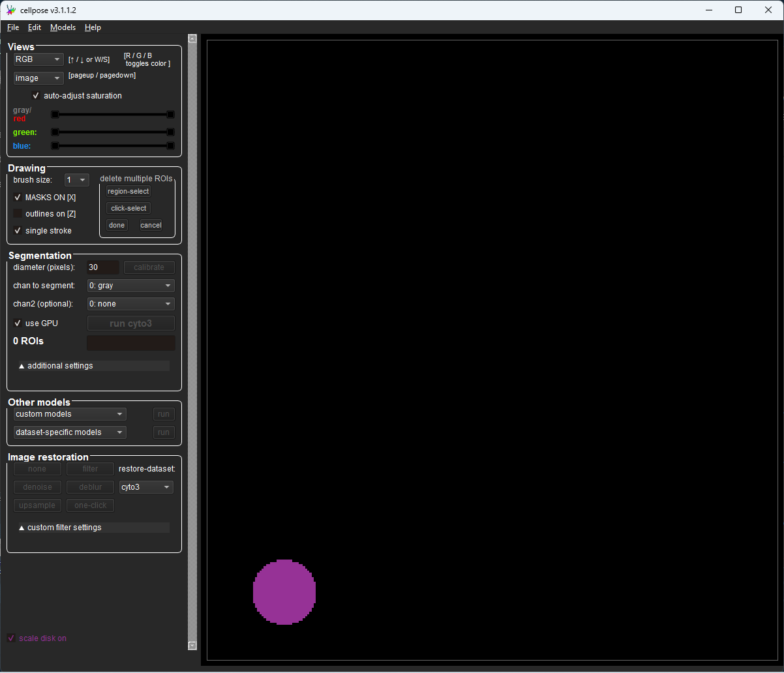Toggle auto-adjust saturation checkbox
This screenshot has height=673, width=784.
(x=36, y=96)
